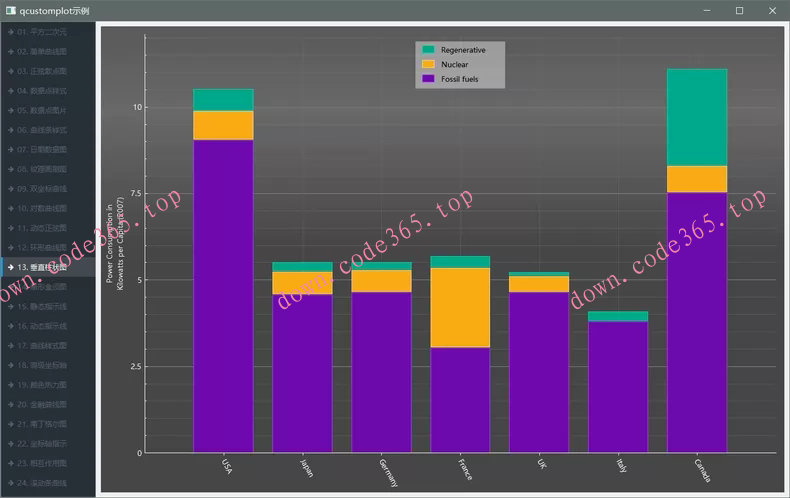Click the Italy purple fossil fuels bar

pyautogui.click(x=618, y=387)
